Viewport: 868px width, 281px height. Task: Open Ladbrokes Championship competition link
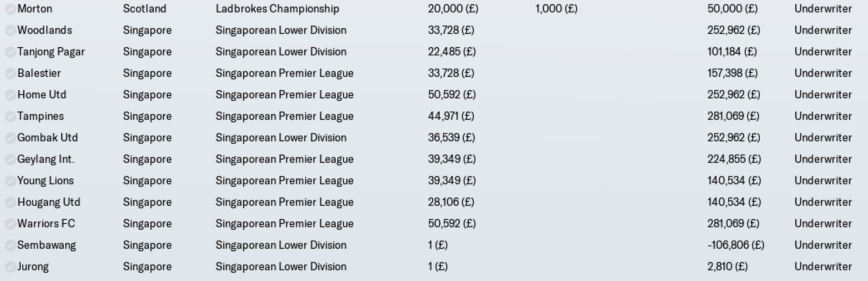277,9
